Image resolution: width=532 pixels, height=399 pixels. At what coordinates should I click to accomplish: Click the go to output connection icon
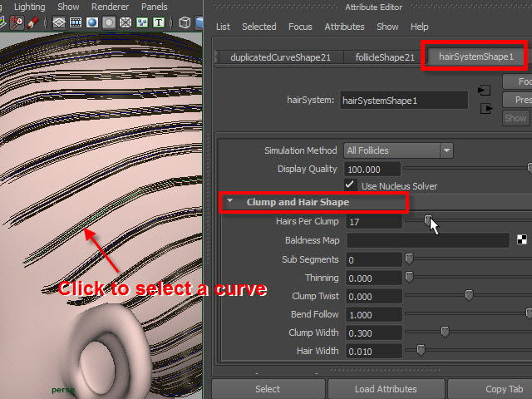pos(485,109)
